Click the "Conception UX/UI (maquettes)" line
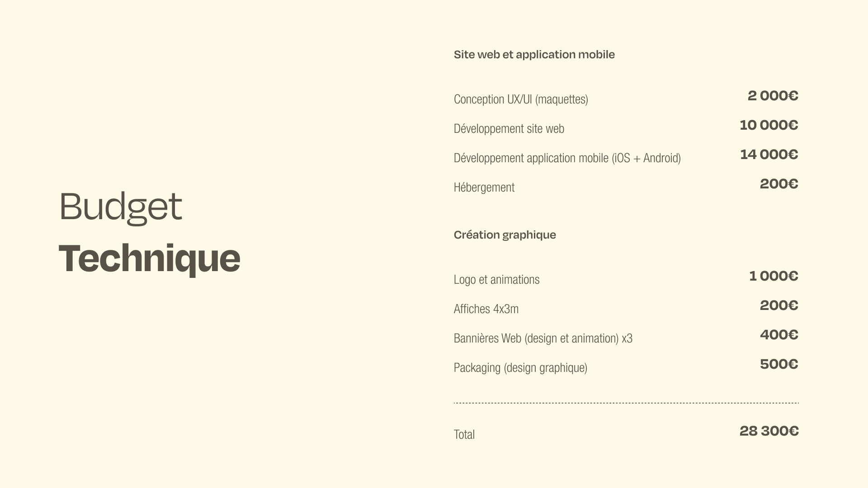This screenshot has width=868, height=488. pyautogui.click(x=521, y=99)
